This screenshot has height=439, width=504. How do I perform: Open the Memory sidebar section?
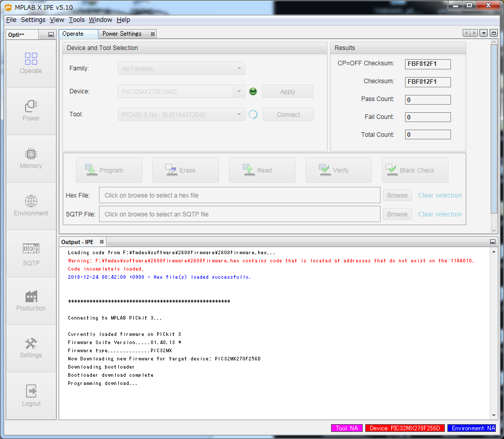[x=31, y=158]
